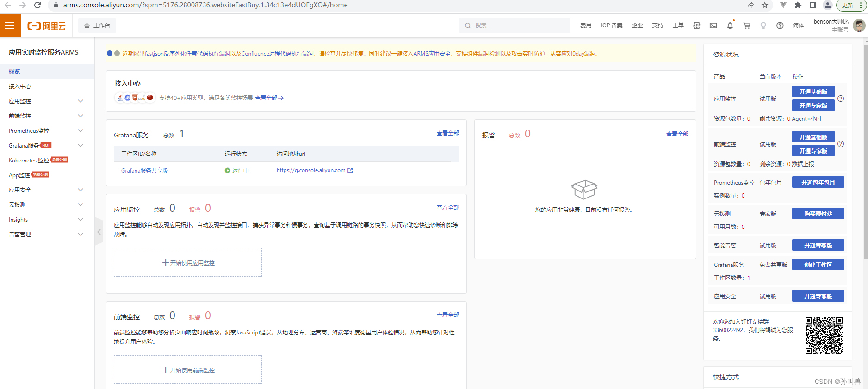Open the browser extensions puzzle icon

pos(798,5)
